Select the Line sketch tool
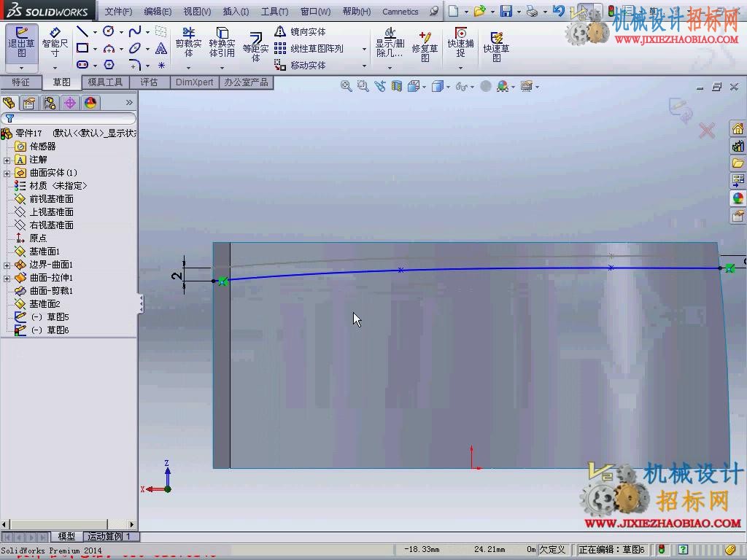This screenshot has height=560, width=747. 82,31
